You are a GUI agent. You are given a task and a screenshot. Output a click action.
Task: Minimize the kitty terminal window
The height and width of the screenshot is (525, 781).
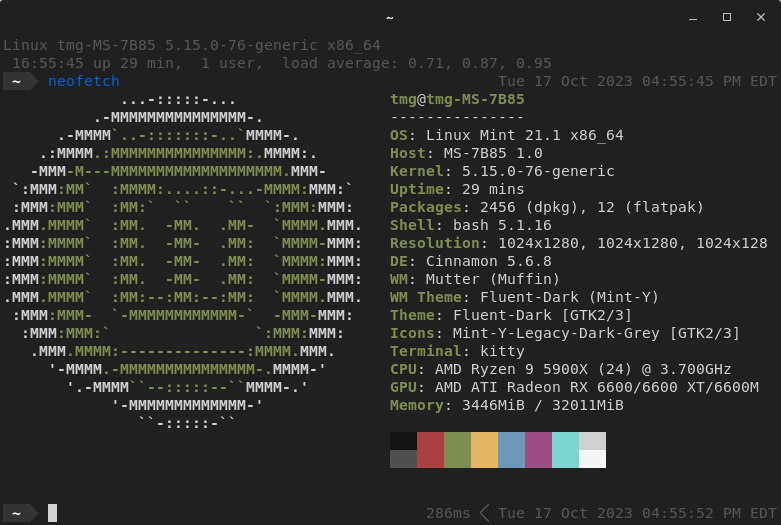(x=693, y=18)
